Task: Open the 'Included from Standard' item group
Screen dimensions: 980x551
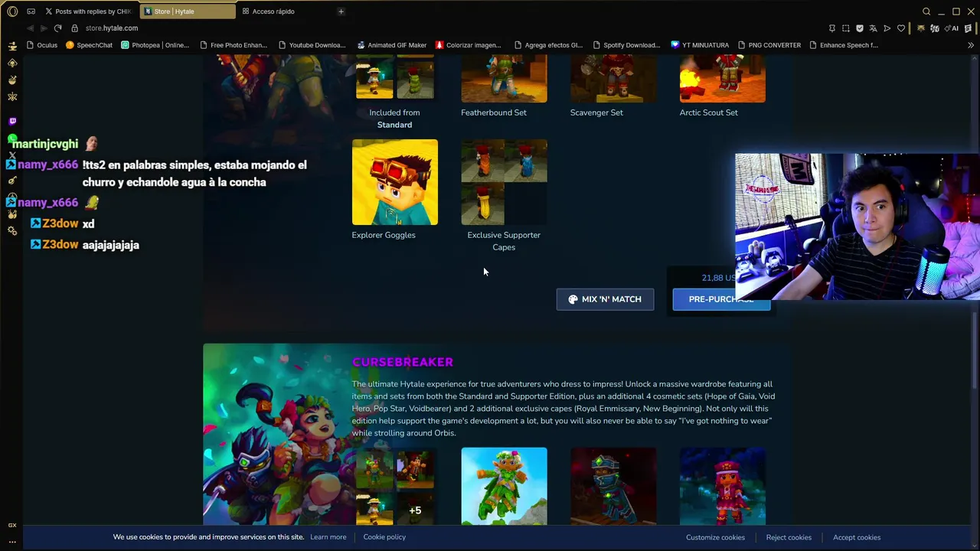Action: [x=395, y=79]
